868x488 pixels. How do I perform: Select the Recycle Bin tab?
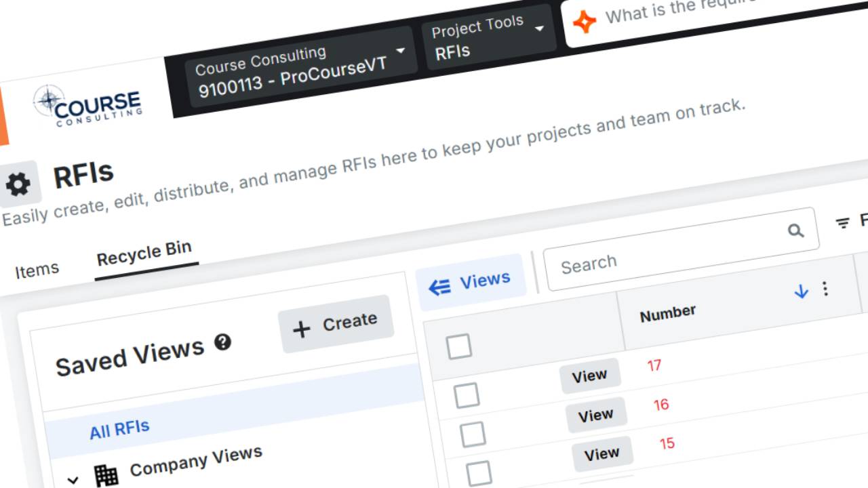(144, 255)
